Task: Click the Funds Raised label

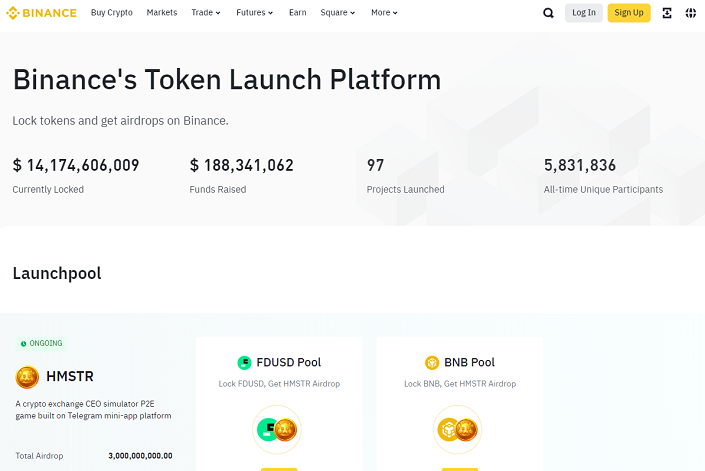Action: click(218, 190)
